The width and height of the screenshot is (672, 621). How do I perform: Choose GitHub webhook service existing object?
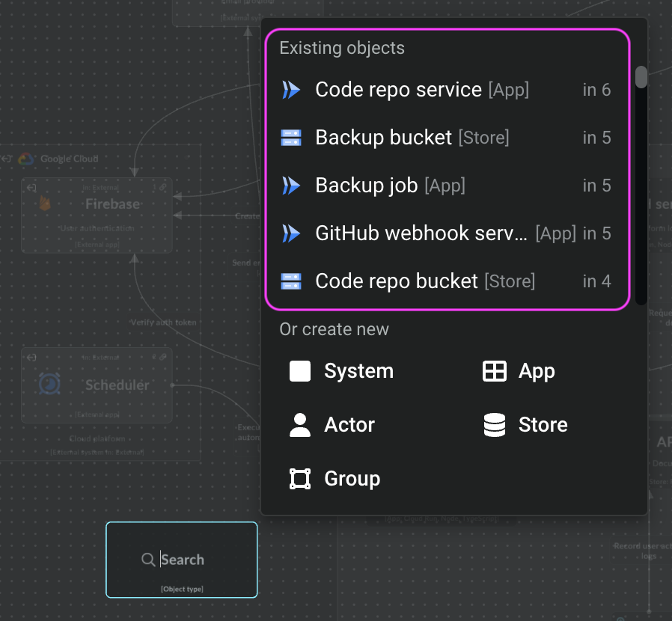click(421, 233)
